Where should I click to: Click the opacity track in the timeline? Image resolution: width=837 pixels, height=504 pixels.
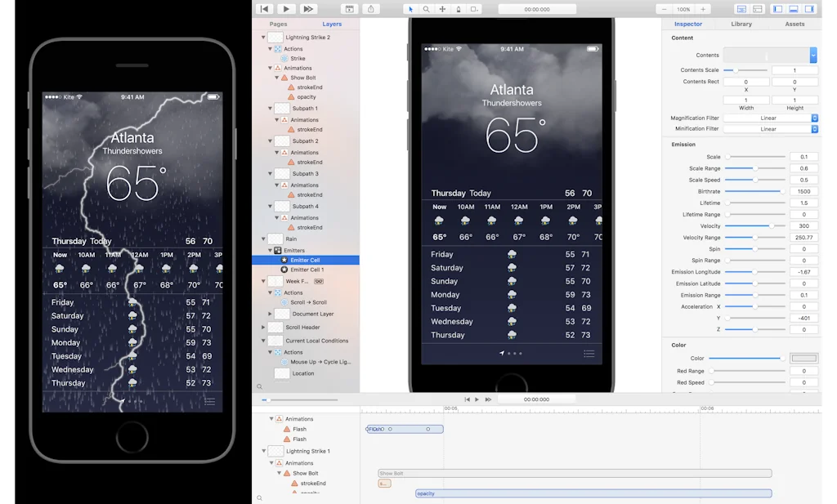(593, 493)
